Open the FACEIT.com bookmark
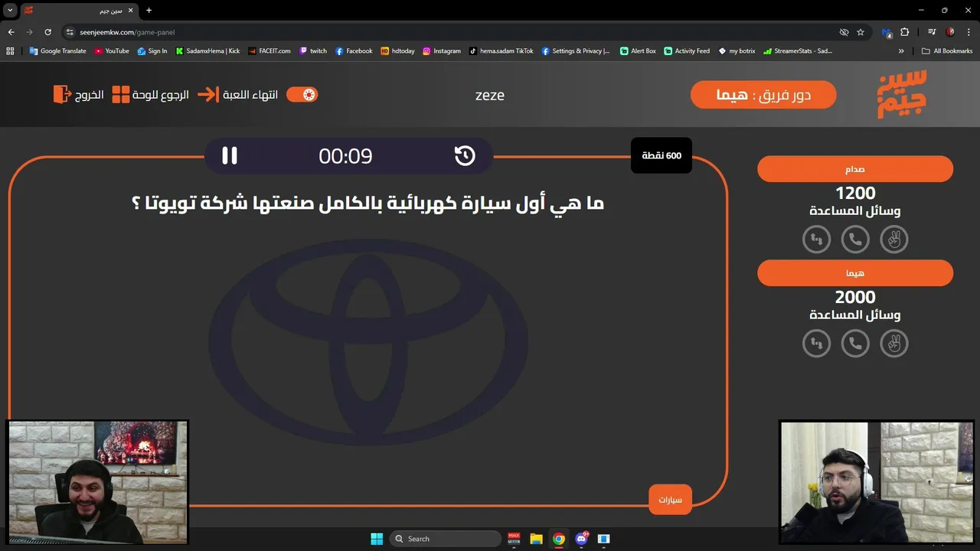Viewport: 980px width, 551px height. pyautogui.click(x=269, y=51)
